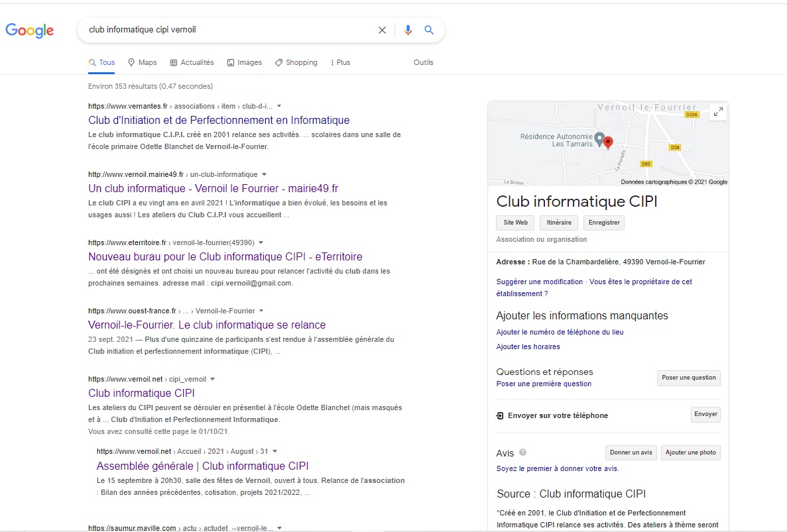The image size is (787, 532).
Task: Click the Site Web button
Action: click(x=515, y=223)
